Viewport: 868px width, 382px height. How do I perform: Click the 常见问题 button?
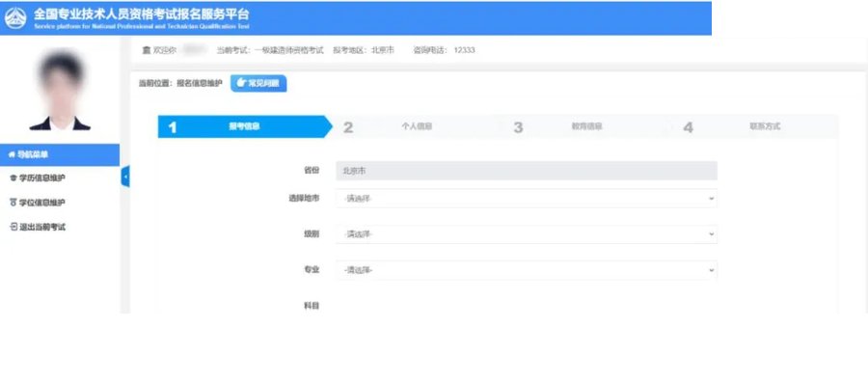click(x=258, y=84)
